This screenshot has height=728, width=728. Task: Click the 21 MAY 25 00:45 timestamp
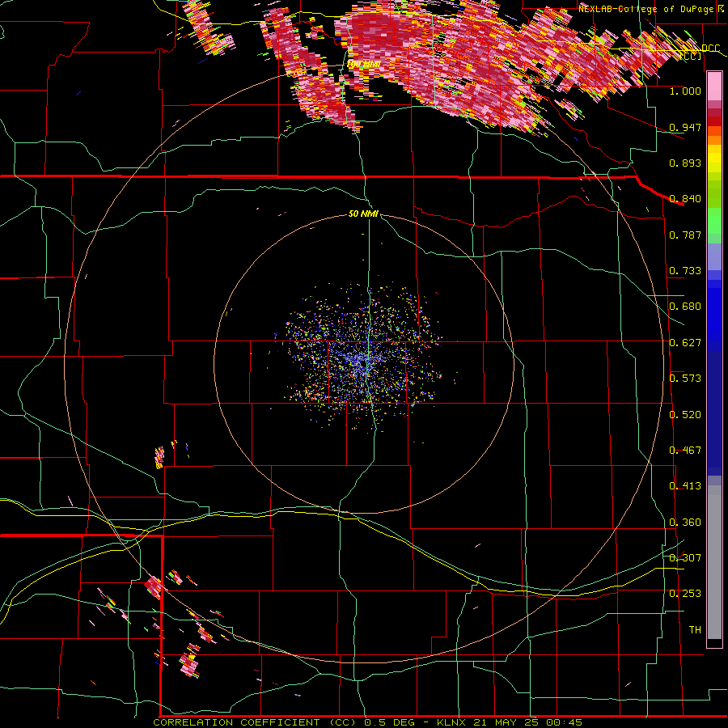(x=528, y=722)
